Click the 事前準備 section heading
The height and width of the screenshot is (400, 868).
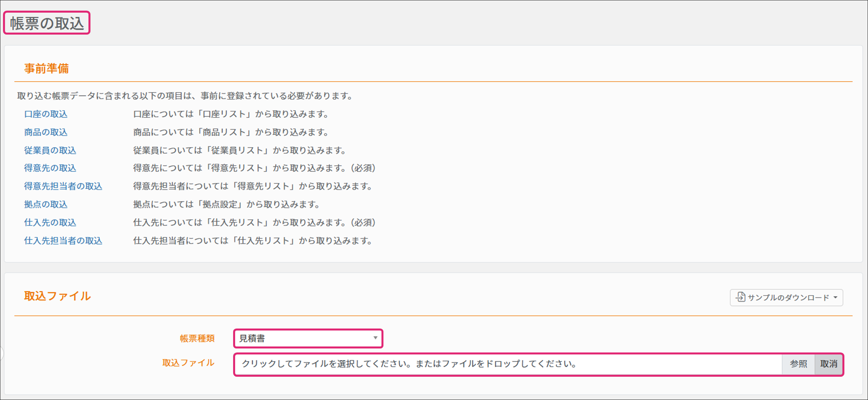click(x=47, y=68)
